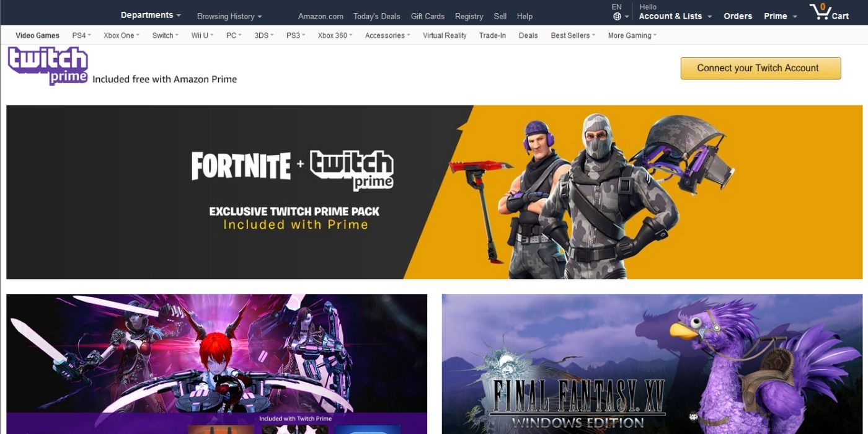The height and width of the screenshot is (434, 868).
Task: Click the Twitch Prime logo
Action: click(x=48, y=66)
